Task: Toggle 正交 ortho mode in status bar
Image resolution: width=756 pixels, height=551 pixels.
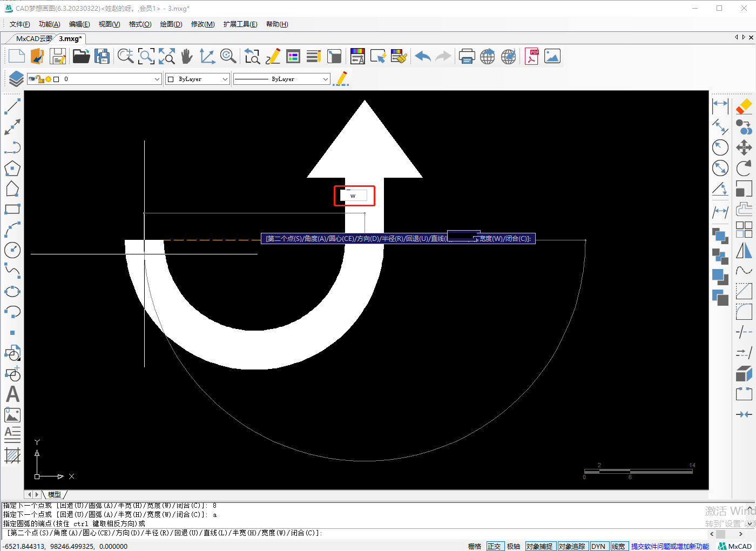Action: point(494,546)
